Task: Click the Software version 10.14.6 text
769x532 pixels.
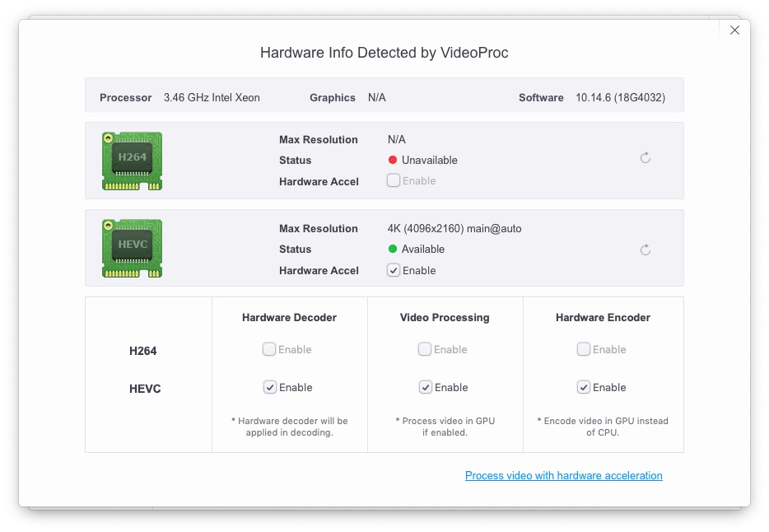Action: point(620,97)
